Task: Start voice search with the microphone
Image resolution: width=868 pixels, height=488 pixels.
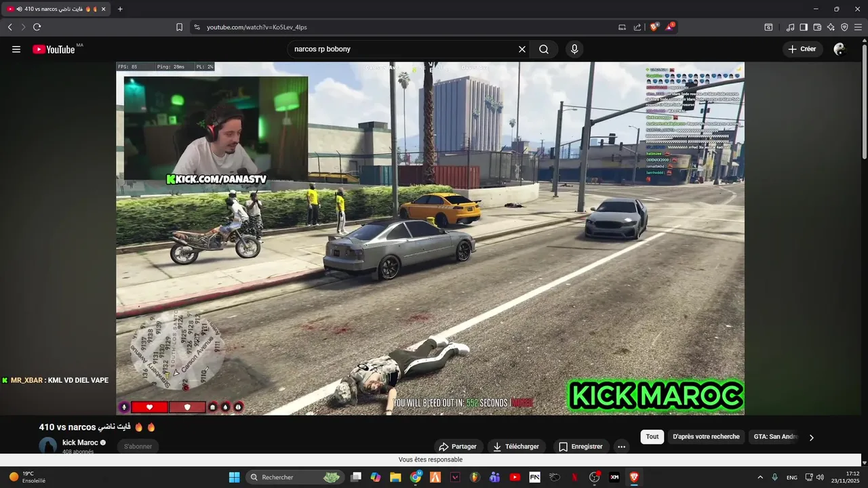Action: click(574, 49)
